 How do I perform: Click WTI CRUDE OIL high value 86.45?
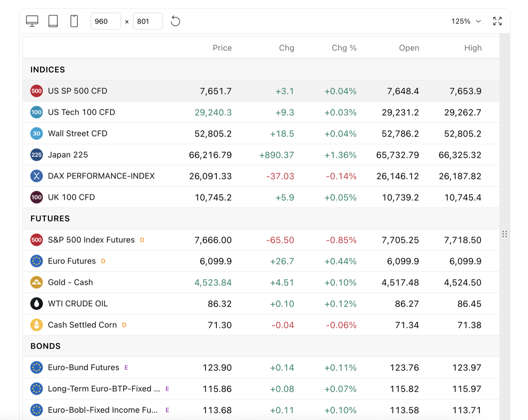pos(470,304)
